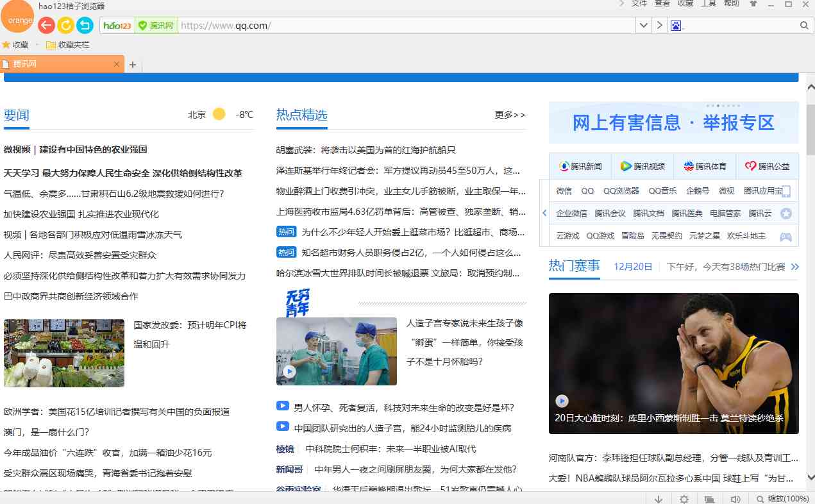This screenshot has height=504, width=815.
Task: Click the 新闻哥 column label
Action: coord(290,469)
